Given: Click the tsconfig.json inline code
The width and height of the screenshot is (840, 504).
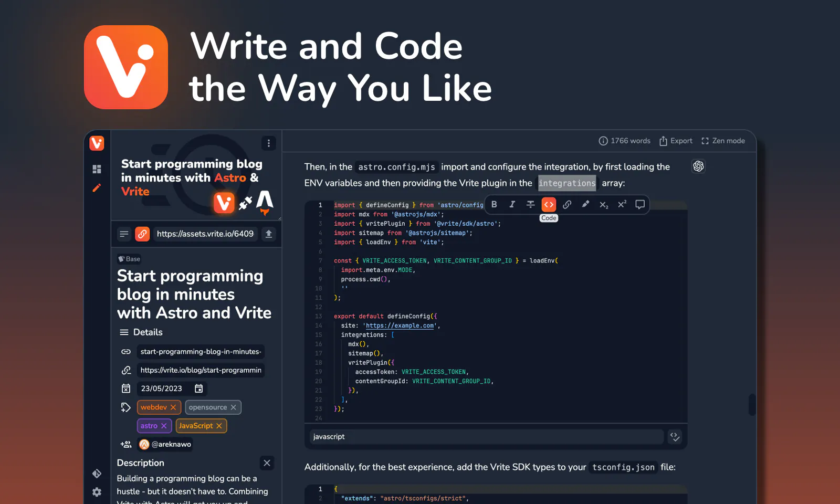Looking at the screenshot, I should click(623, 467).
